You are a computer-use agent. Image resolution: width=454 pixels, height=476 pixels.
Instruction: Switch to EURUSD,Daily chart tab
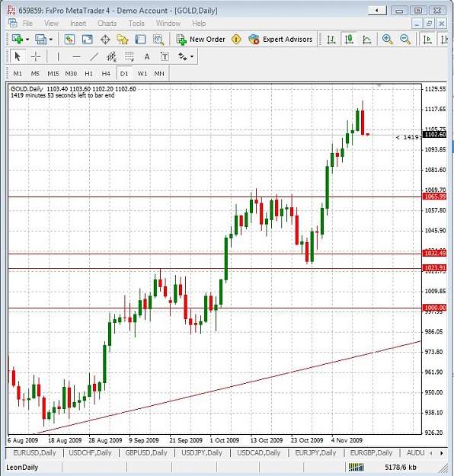point(34,453)
